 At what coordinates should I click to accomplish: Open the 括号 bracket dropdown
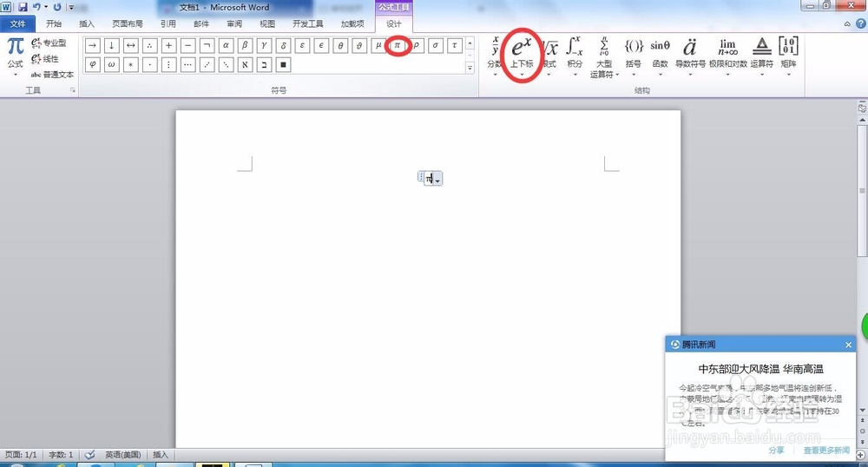634,56
